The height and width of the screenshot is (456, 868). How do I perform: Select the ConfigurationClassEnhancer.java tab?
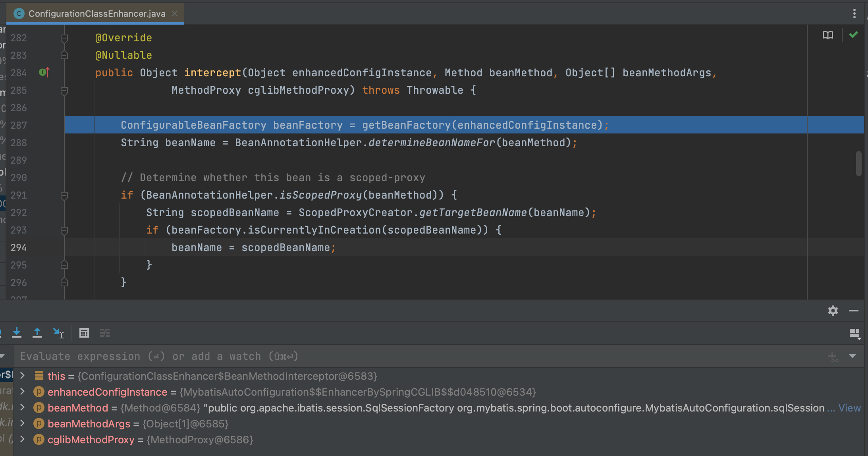click(x=96, y=14)
